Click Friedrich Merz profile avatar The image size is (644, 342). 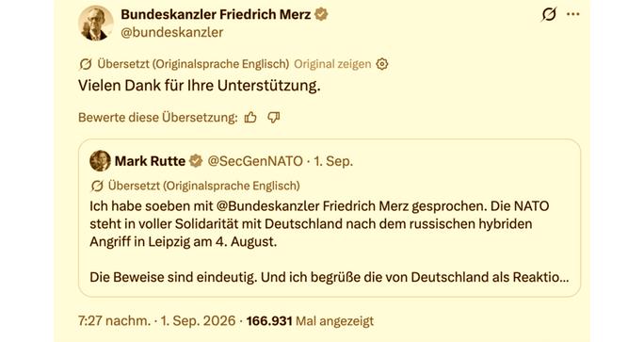pyautogui.click(x=96, y=23)
